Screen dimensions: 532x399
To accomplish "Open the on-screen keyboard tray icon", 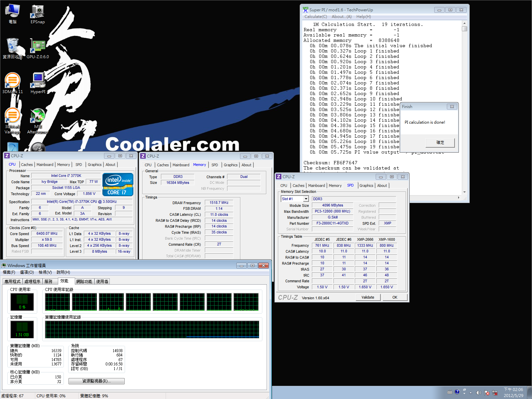I will pyautogui.click(x=450, y=392).
